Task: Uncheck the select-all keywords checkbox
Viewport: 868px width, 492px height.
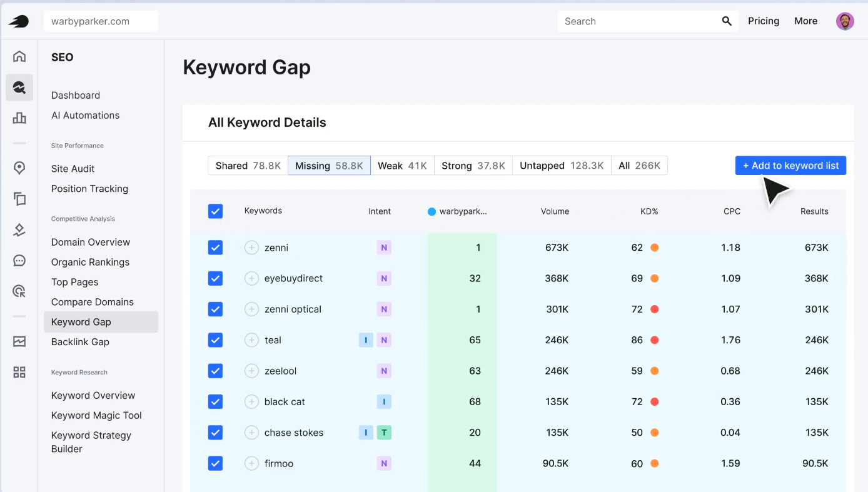Action: pyautogui.click(x=215, y=211)
